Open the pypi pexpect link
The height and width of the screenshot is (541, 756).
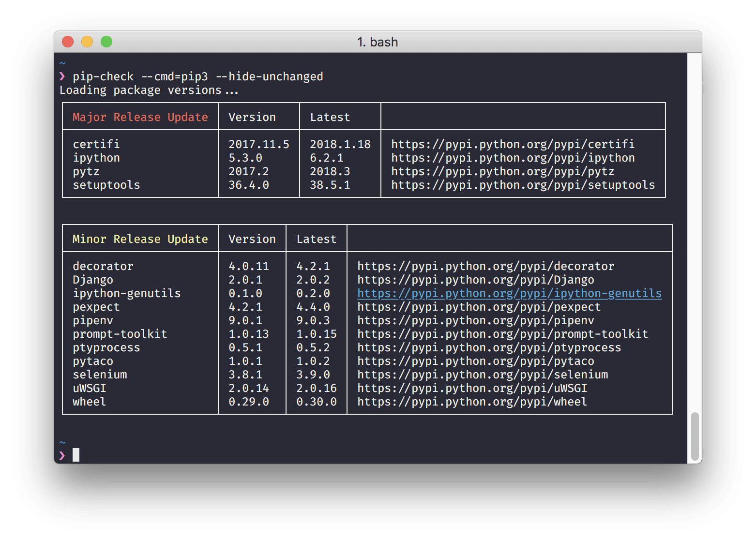tap(478, 306)
